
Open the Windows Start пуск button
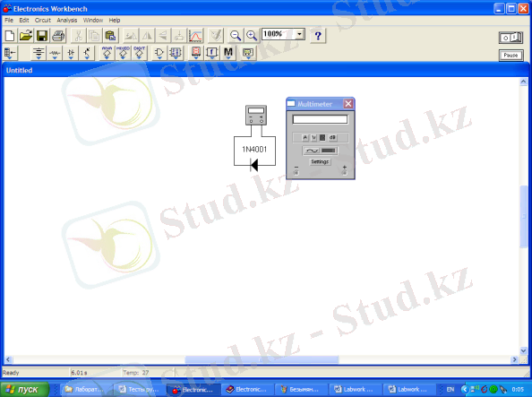(24, 389)
